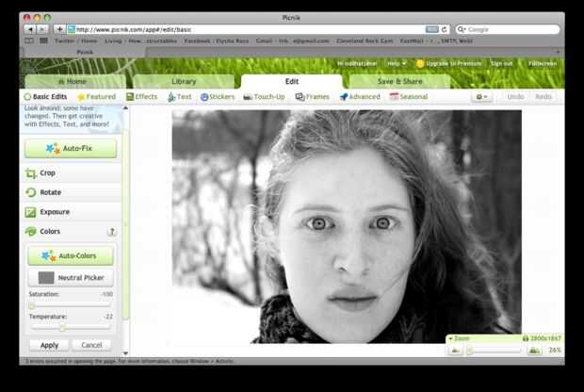Image resolution: width=584 pixels, height=392 pixels.
Task: Click the image dimensions lock icon
Action: click(x=526, y=338)
